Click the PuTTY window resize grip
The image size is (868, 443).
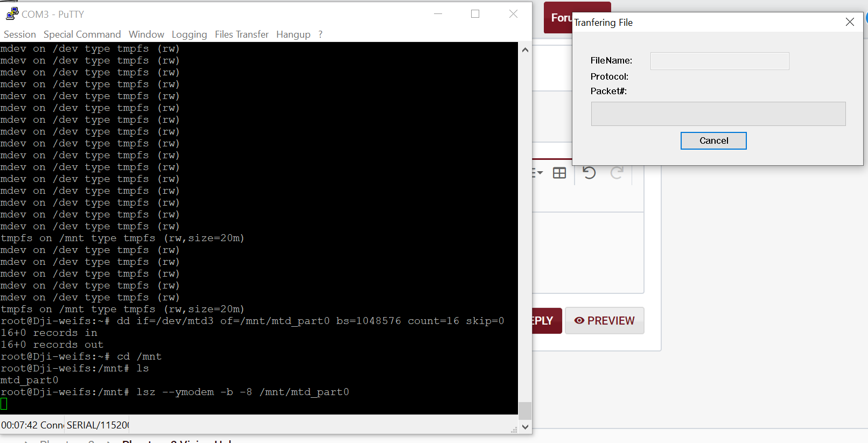[x=514, y=429]
